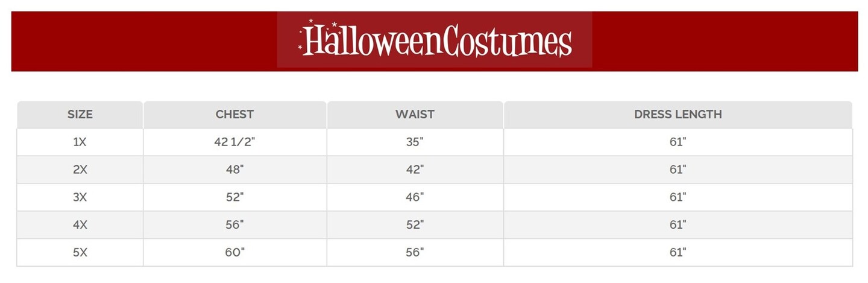Choose the 4X size row label
Image resolution: width=868 pixels, height=283 pixels.
(x=80, y=224)
